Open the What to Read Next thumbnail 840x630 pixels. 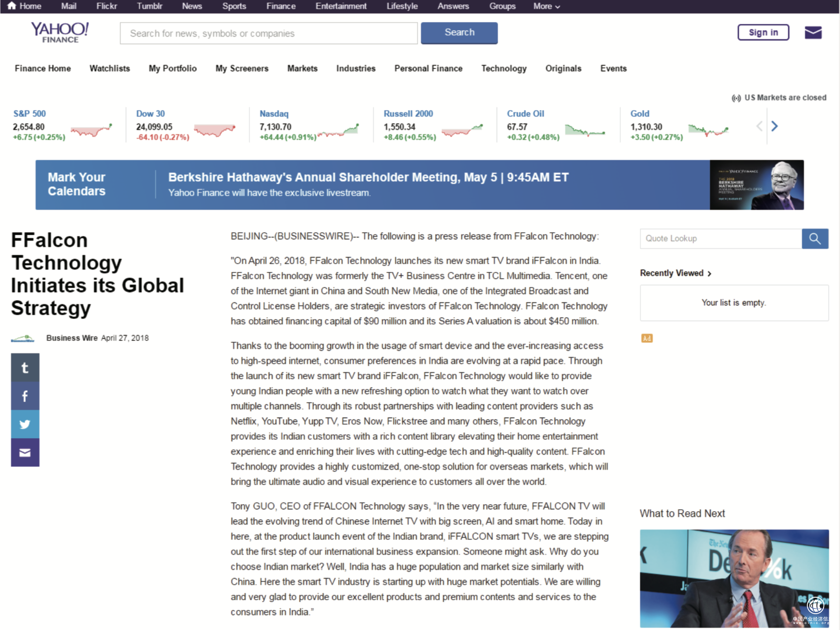(x=734, y=578)
